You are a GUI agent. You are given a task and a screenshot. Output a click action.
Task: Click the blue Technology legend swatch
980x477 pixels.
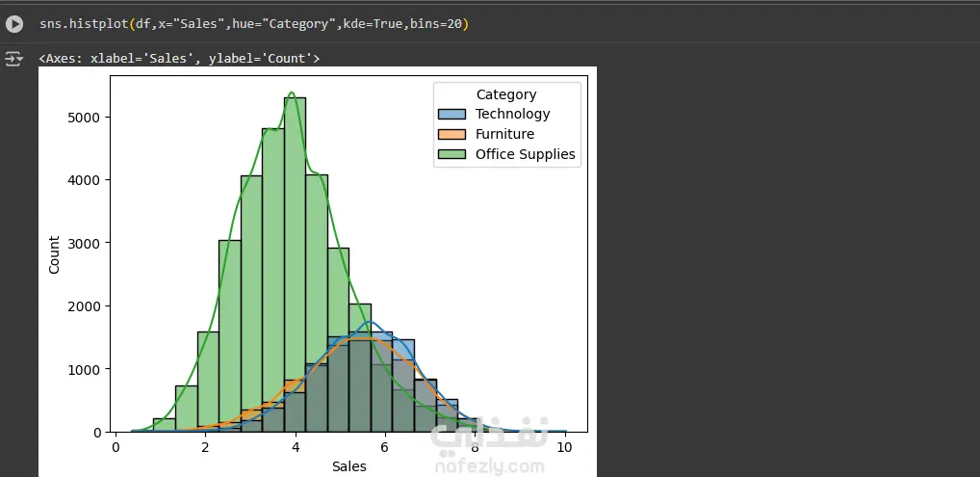451,115
